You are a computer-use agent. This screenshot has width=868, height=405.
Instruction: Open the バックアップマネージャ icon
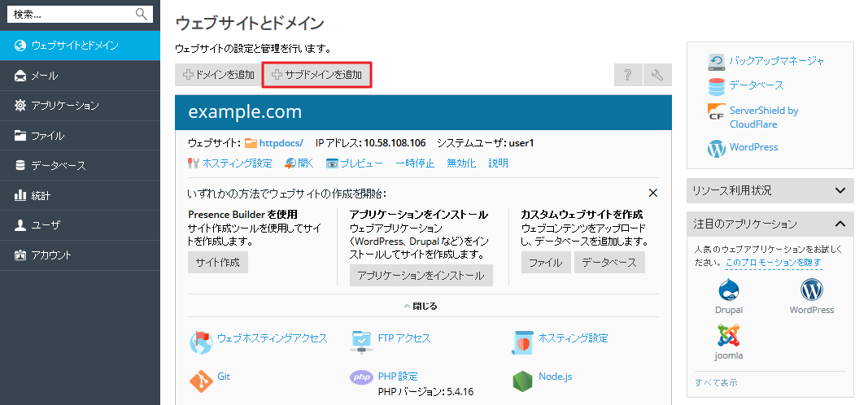click(x=717, y=62)
